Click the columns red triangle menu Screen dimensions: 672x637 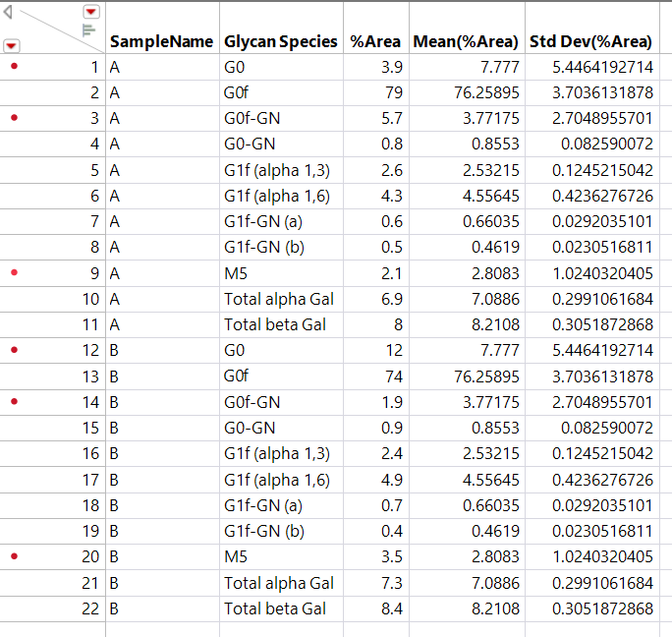coord(91,11)
